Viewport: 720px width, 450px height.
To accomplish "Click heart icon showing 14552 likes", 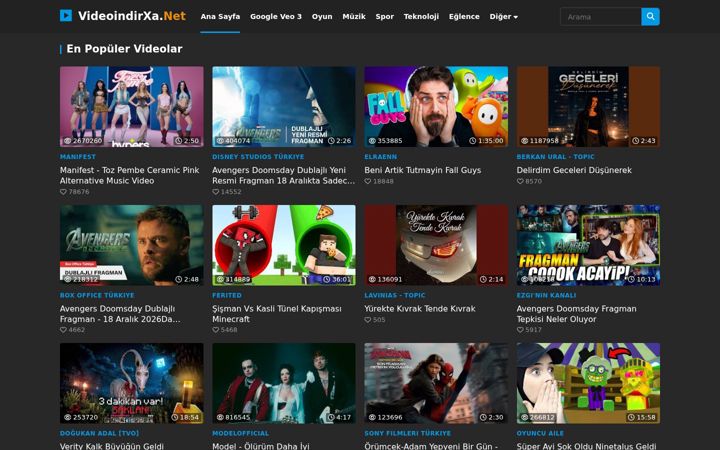I will [x=215, y=192].
